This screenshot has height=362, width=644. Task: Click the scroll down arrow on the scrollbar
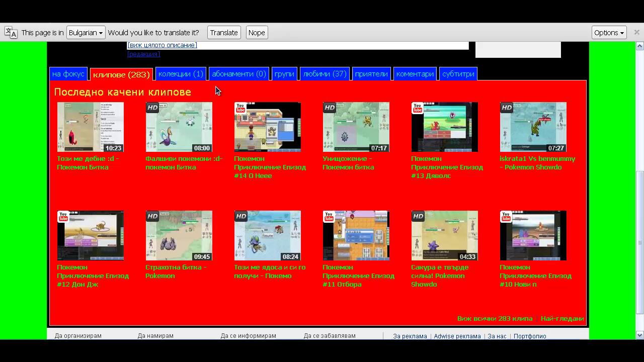(x=640, y=335)
